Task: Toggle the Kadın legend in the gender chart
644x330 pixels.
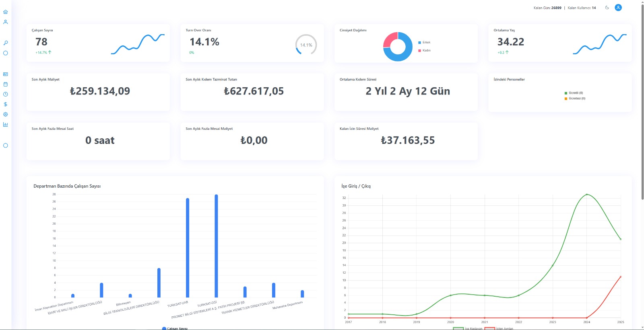Action: point(426,51)
